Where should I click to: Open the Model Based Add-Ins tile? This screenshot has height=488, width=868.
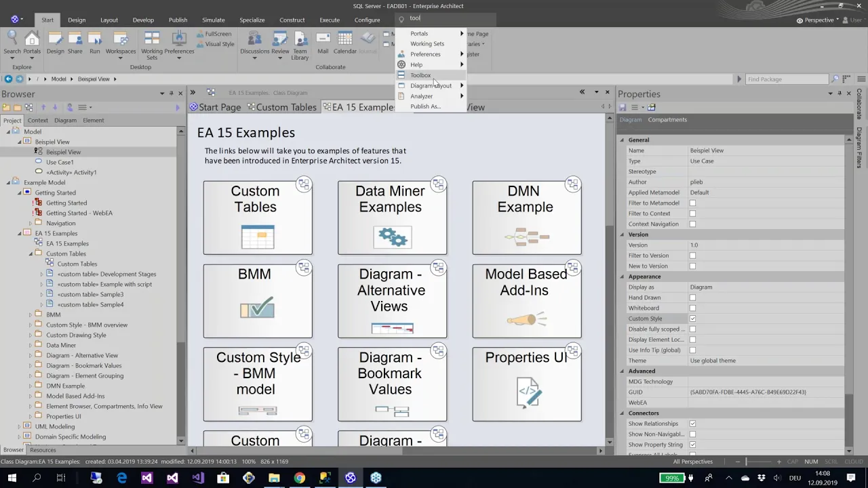[527, 301]
